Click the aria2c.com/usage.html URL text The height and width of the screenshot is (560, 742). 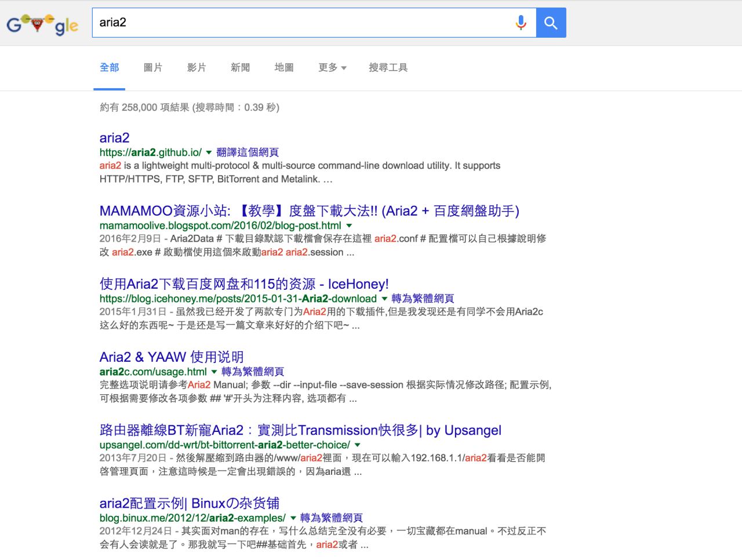click(153, 372)
